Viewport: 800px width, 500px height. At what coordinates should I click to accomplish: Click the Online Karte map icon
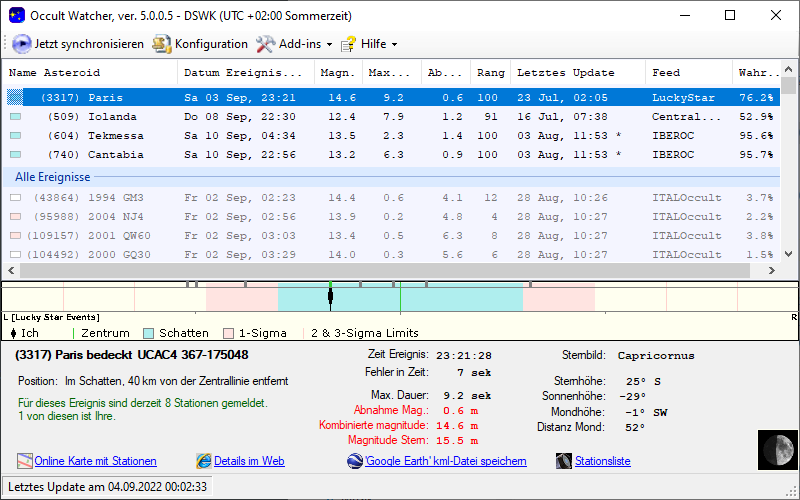tap(25, 461)
